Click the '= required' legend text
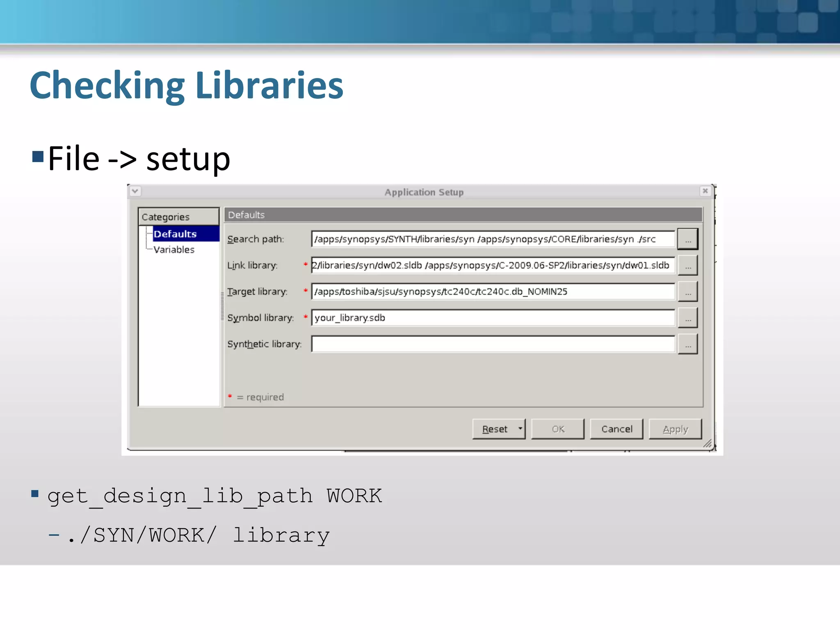Screen dimensions: 840x630 (x=260, y=397)
